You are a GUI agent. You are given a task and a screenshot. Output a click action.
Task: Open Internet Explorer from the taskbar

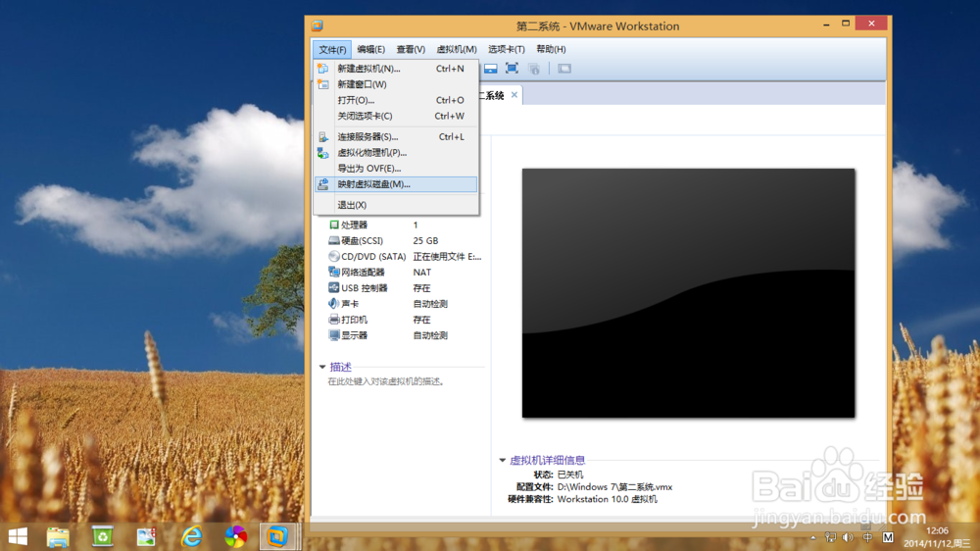click(x=191, y=536)
